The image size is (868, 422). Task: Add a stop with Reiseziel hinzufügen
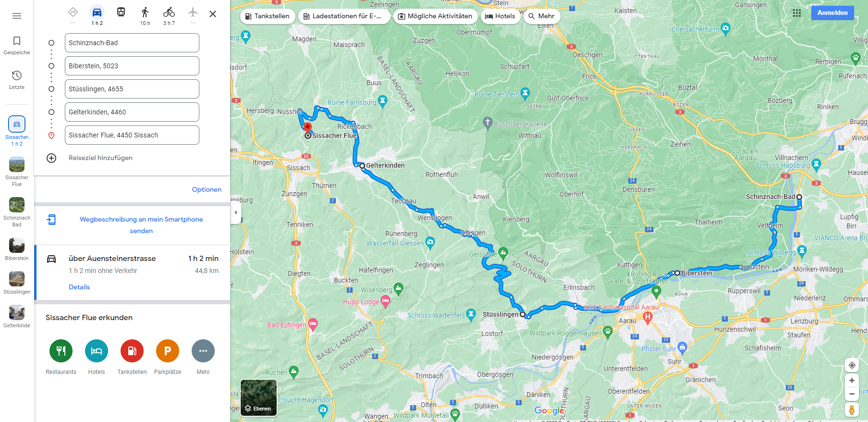(100, 158)
